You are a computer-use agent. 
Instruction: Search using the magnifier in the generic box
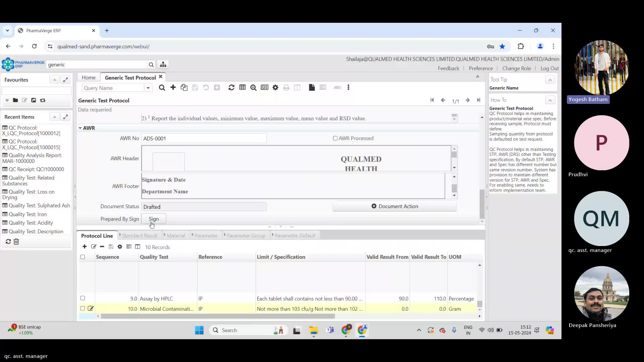(151, 65)
